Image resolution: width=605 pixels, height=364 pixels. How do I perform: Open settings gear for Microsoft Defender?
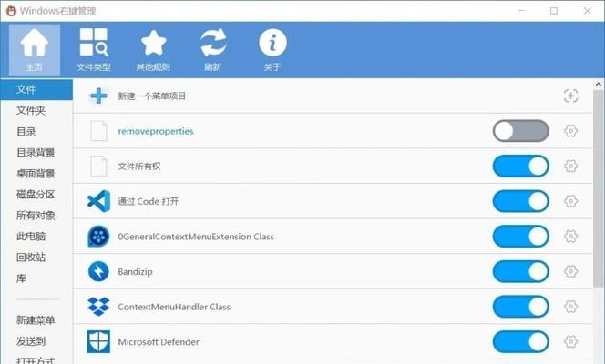(x=570, y=341)
